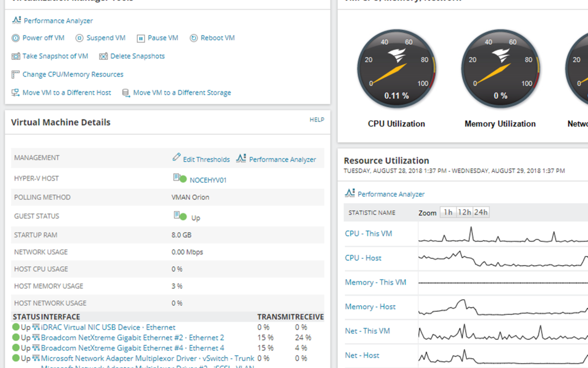Select the Power off VM link
Image resolution: width=588 pixels, height=368 pixels.
click(x=44, y=38)
